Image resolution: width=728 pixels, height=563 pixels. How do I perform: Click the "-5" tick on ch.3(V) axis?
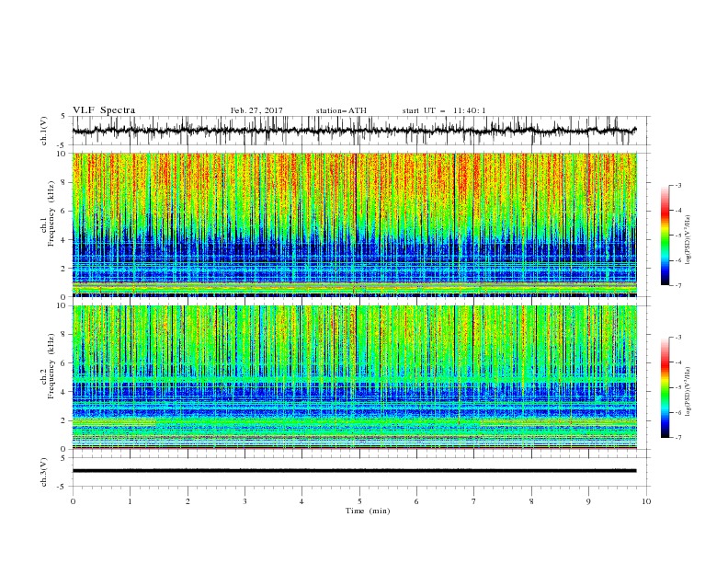coord(63,487)
